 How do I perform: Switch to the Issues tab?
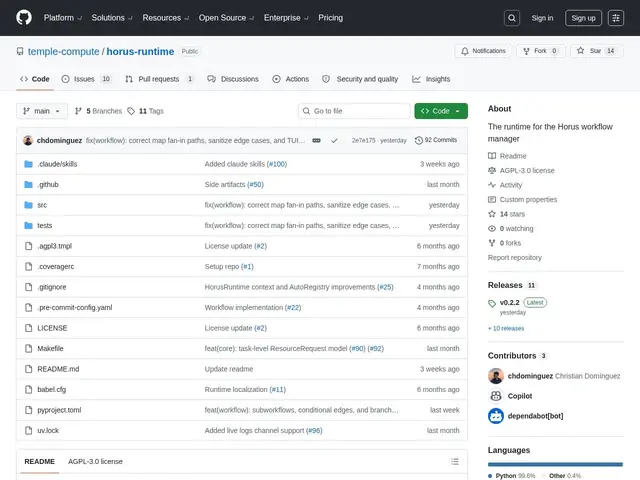[x=86, y=79]
